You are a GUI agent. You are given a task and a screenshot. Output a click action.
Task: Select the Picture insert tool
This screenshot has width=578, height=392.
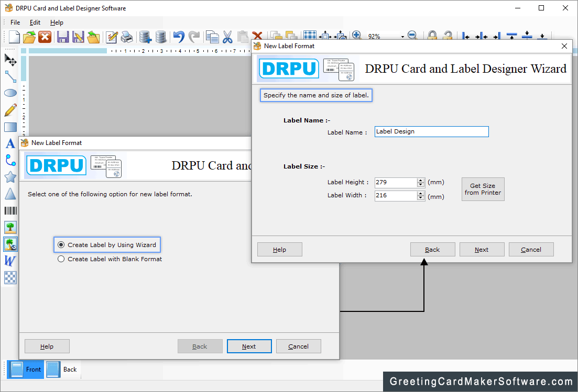coord(10,227)
